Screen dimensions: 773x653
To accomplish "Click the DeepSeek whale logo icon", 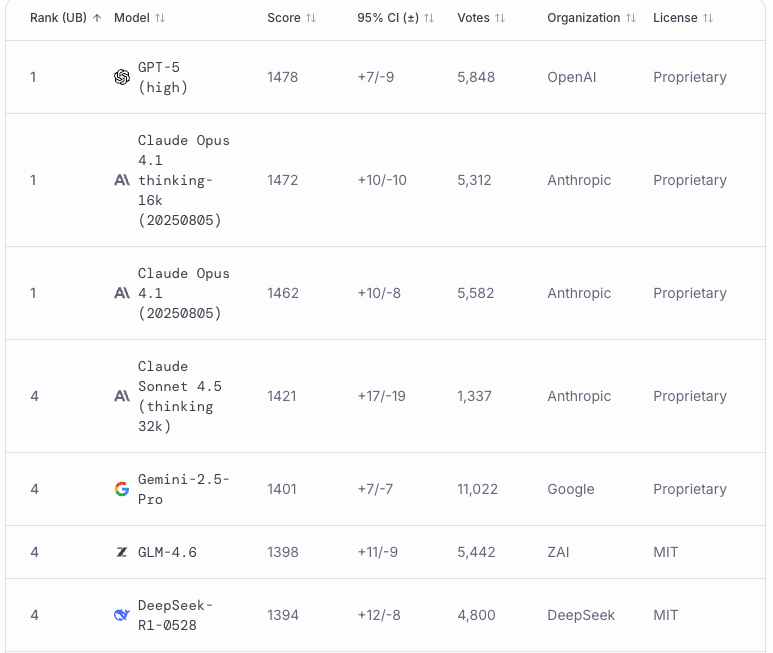I will pos(122,615).
